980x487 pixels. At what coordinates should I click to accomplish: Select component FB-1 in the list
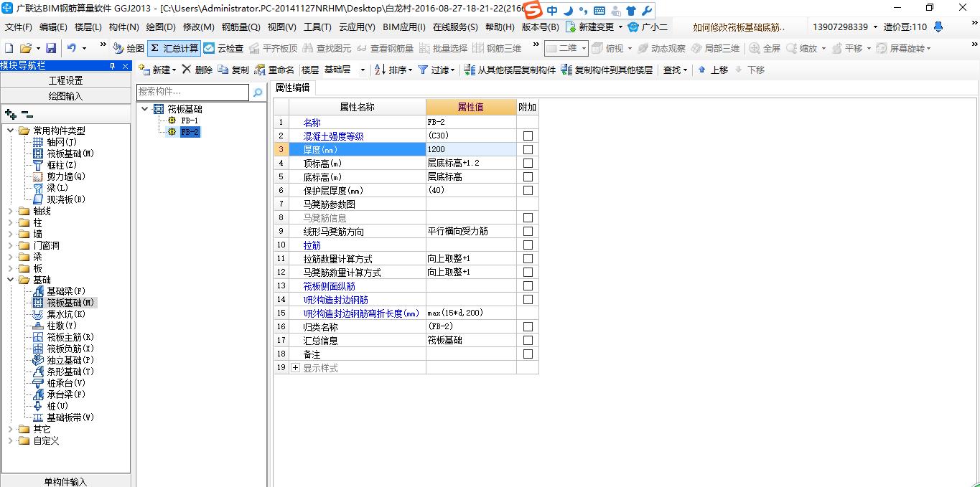click(190, 120)
